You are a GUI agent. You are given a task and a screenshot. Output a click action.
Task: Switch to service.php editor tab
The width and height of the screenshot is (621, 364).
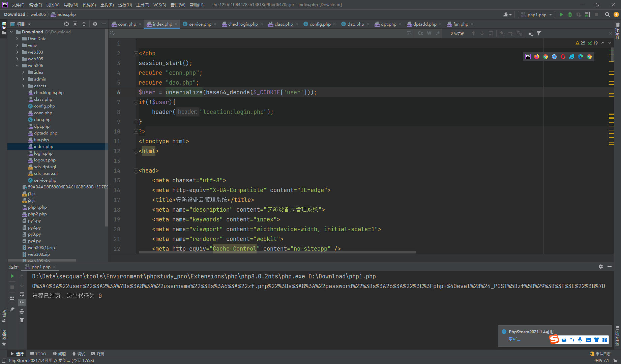(x=200, y=24)
